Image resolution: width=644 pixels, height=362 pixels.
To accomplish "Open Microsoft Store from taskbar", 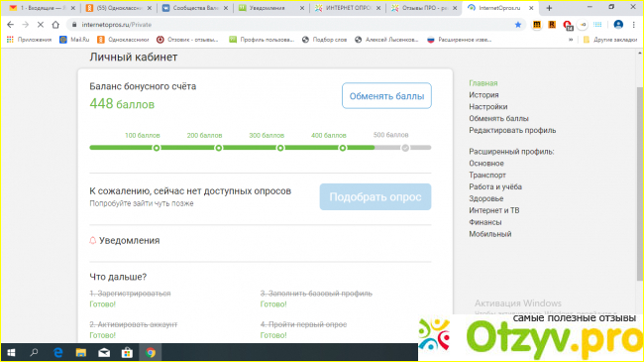I will tap(127, 352).
